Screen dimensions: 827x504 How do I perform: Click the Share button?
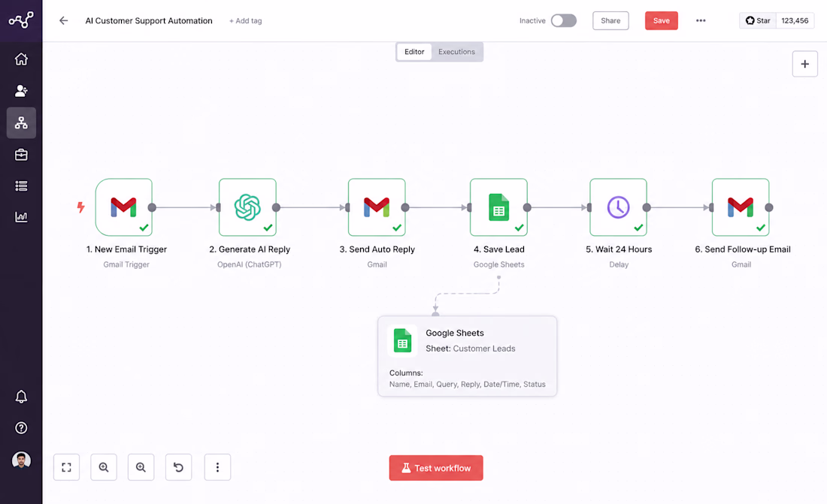click(x=610, y=20)
